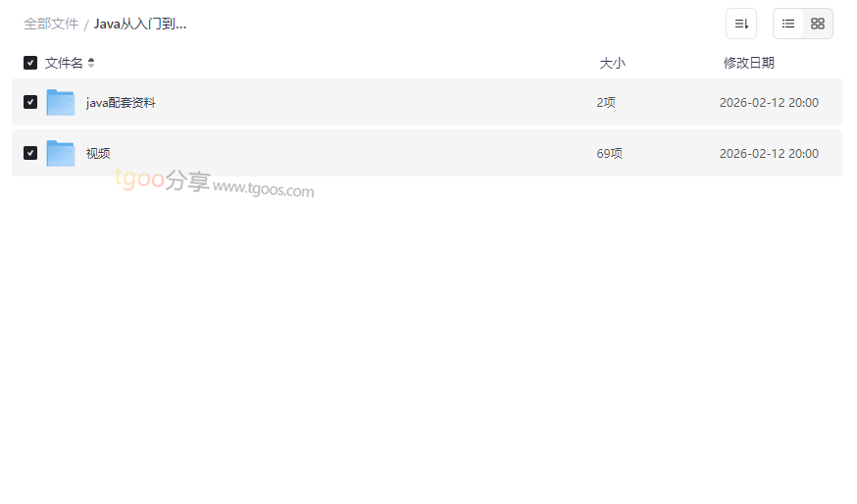Click the 文件名 column header label

click(x=64, y=63)
